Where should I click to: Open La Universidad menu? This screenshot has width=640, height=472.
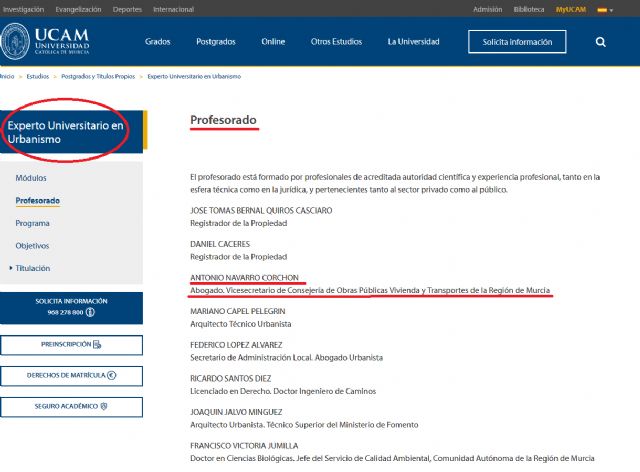(x=413, y=42)
